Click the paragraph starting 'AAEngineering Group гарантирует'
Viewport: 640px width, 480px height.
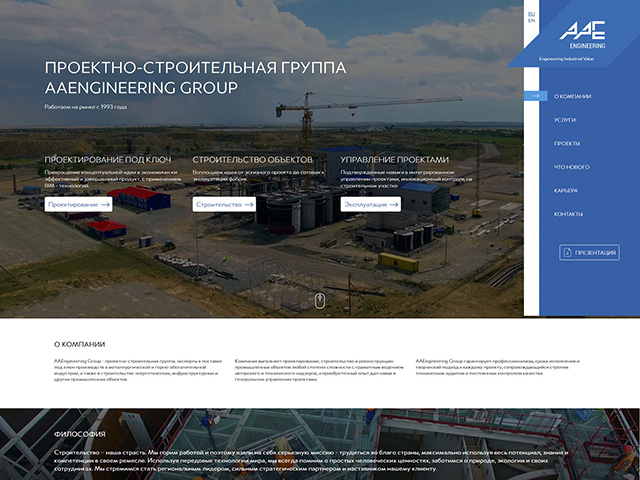(498, 367)
